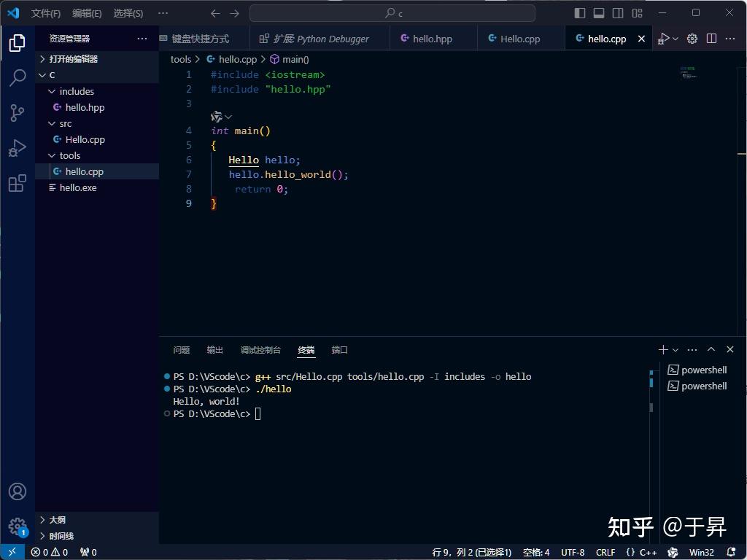The height and width of the screenshot is (560, 747).
Task: Open the Explorer view in the activity bar
Action: (17, 42)
